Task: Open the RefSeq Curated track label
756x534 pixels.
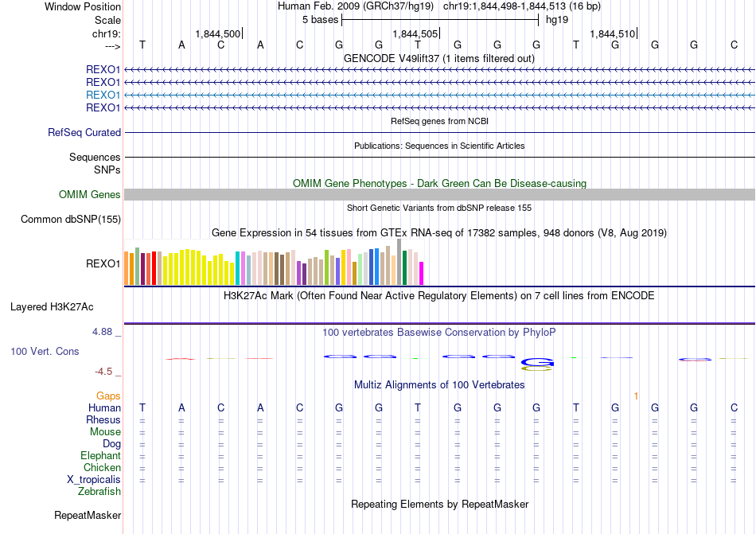Action: pos(84,133)
